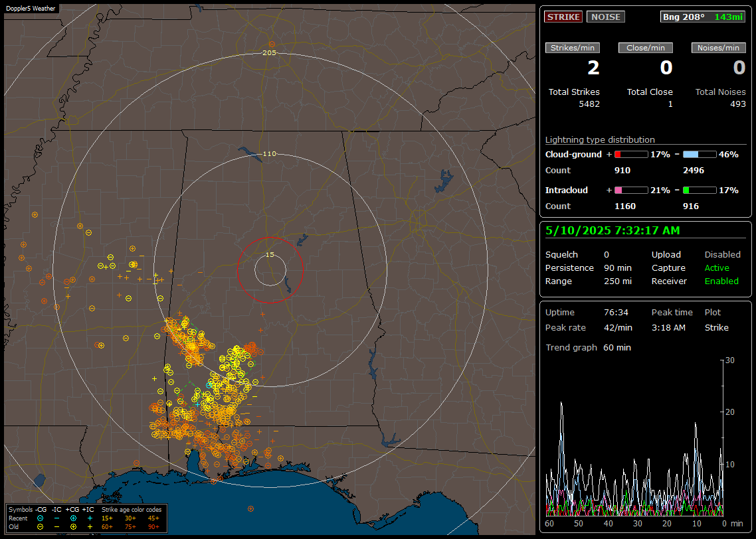Click the Persistence value 90 min
Screen dimensions: 756x539
tap(618, 268)
